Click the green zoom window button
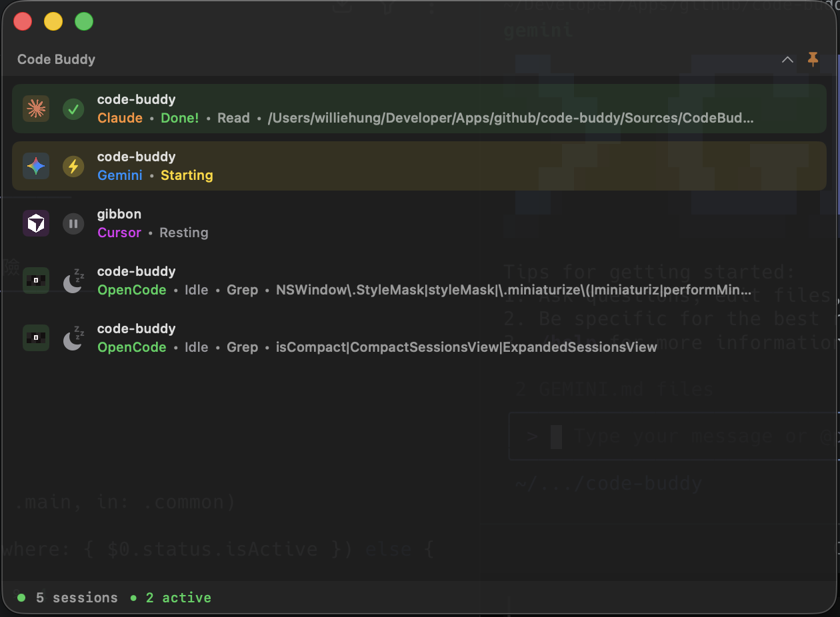840x617 pixels. [84, 21]
